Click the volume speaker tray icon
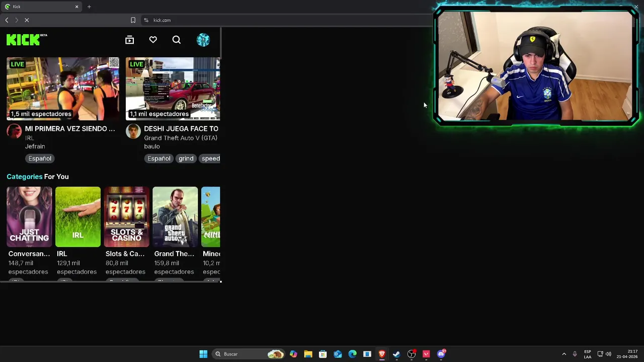Viewport: 644px width, 362px height. pyautogui.click(x=608, y=354)
